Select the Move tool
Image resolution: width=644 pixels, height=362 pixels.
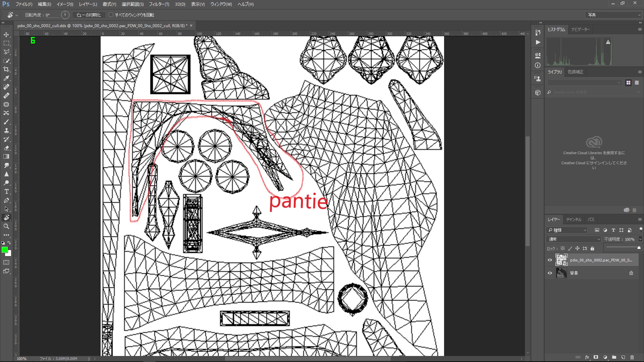pyautogui.click(x=6, y=35)
